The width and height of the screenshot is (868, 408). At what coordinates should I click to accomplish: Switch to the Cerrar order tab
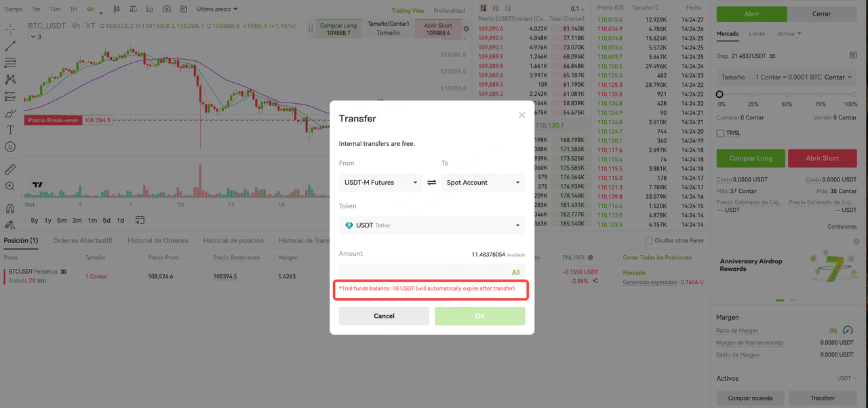(821, 14)
